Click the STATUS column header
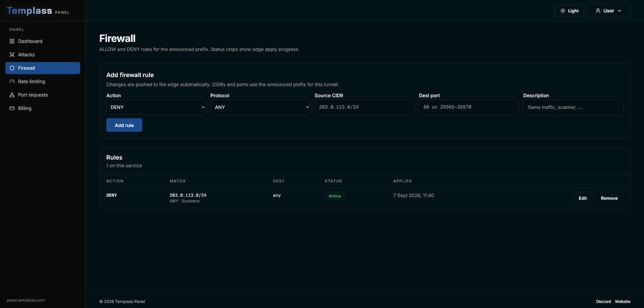The width and height of the screenshot is (644, 308). coord(333,181)
